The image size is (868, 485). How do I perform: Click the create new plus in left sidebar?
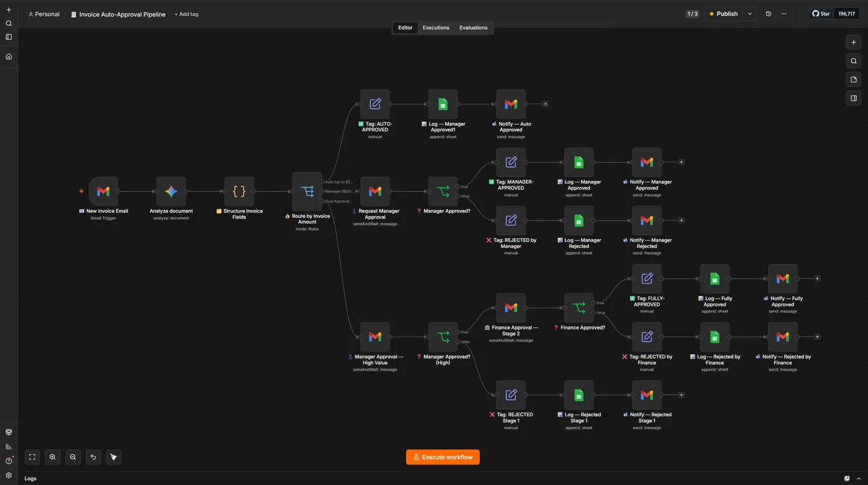pyautogui.click(x=9, y=10)
